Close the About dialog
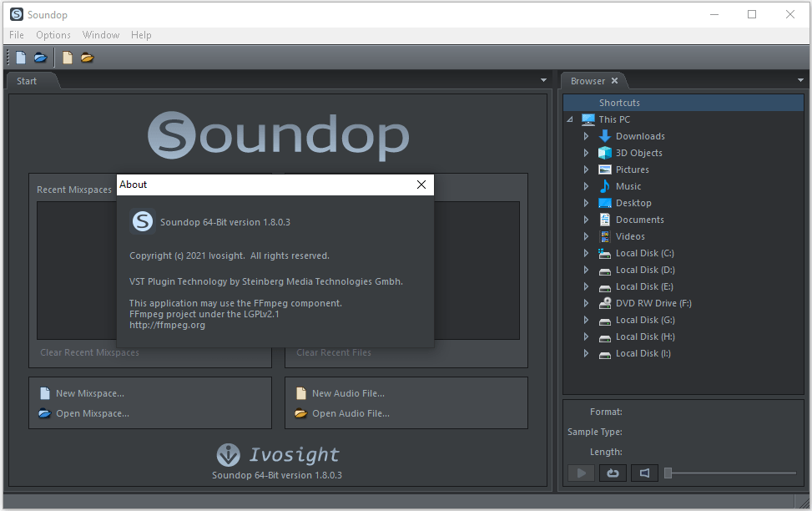Image resolution: width=812 pixels, height=511 pixels. click(x=421, y=185)
